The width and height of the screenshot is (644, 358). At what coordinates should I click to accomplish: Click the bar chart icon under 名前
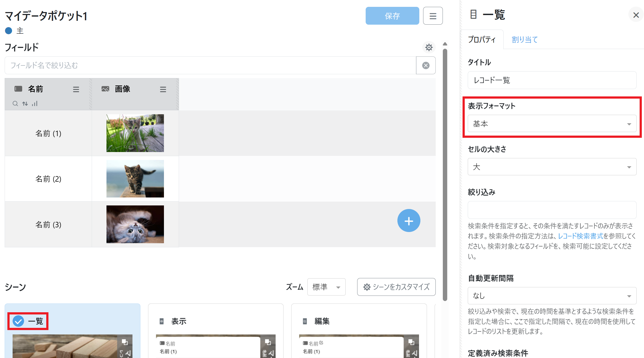[34, 104]
